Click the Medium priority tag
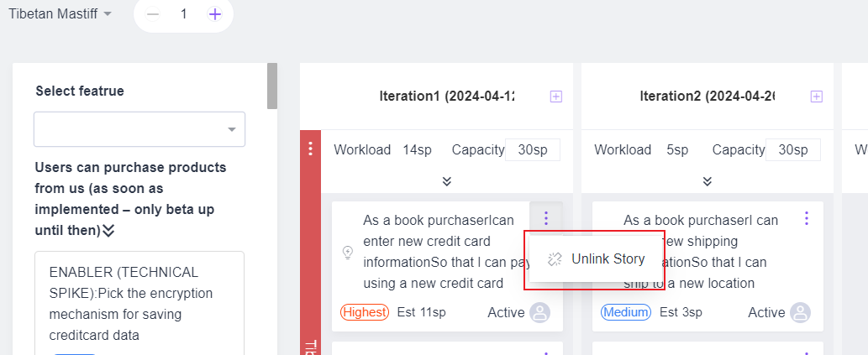The height and width of the screenshot is (355, 868). pyautogui.click(x=626, y=312)
